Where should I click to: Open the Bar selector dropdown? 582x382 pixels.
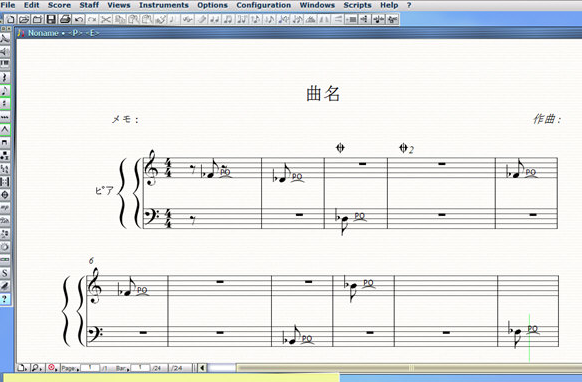tap(122, 368)
